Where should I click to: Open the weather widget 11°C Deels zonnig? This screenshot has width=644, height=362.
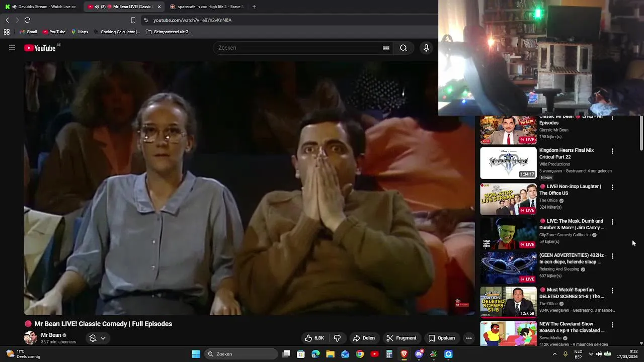point(23,354)
